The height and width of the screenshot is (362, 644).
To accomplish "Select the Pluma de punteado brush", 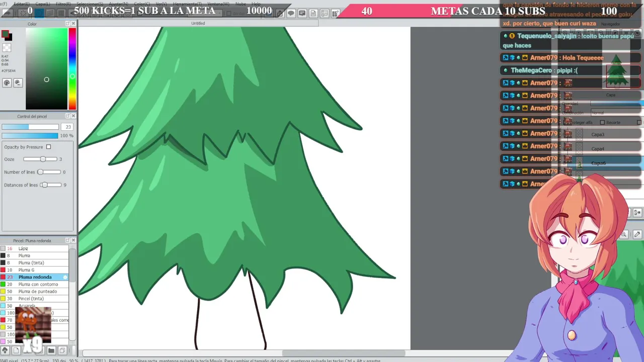I will [34, 291].
